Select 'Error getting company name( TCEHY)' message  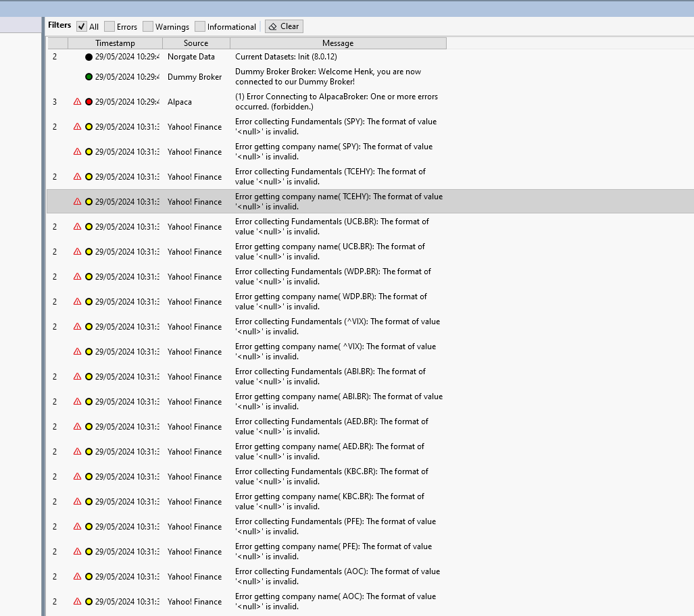tap(339, 202)
